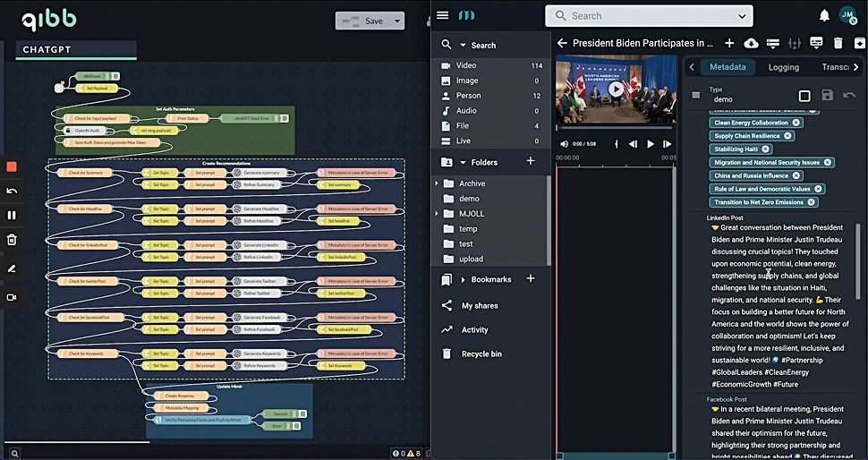Toggle the checkbox next to Type demo
The image size is (868, 460).
pos(804,96)
